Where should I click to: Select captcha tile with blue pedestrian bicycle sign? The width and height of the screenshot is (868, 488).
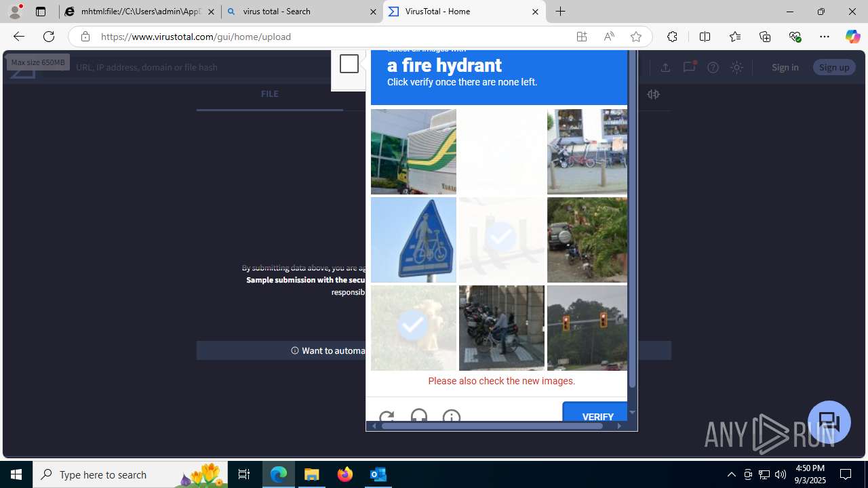pyautogui.click(x=414, y=240)
